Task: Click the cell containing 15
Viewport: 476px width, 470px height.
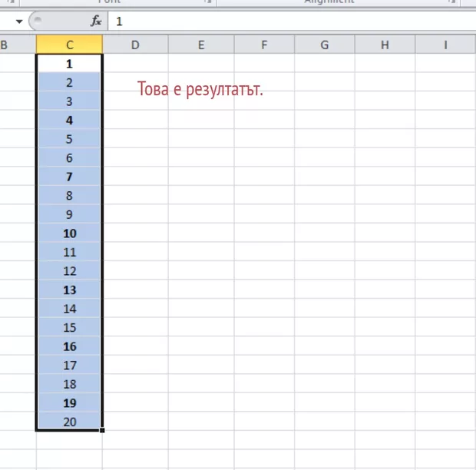Action: coord(69,327)
